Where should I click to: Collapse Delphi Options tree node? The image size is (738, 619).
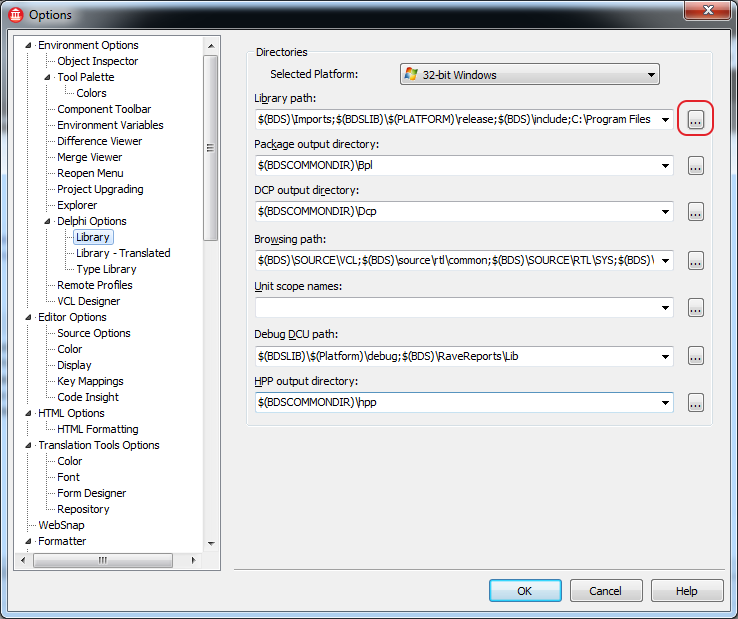coord(47,221)
